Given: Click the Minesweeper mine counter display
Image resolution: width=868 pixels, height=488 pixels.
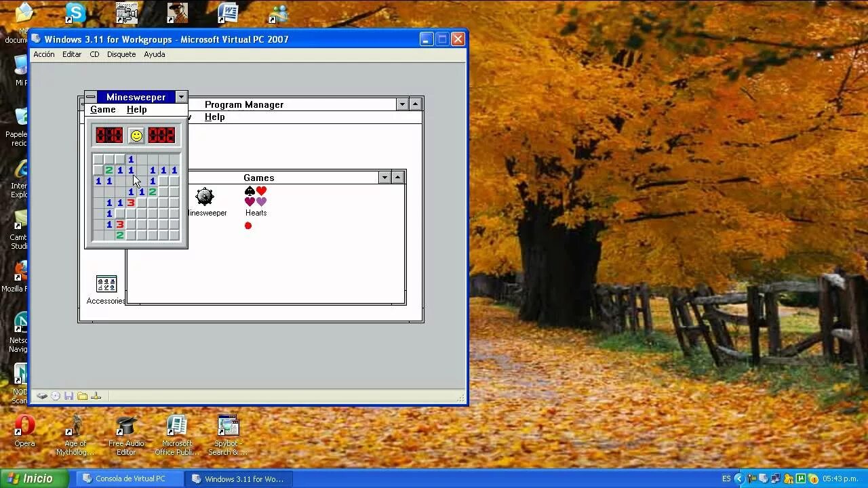Looking at the screenshot, I should pyautogui.click(x=109, y=136).
